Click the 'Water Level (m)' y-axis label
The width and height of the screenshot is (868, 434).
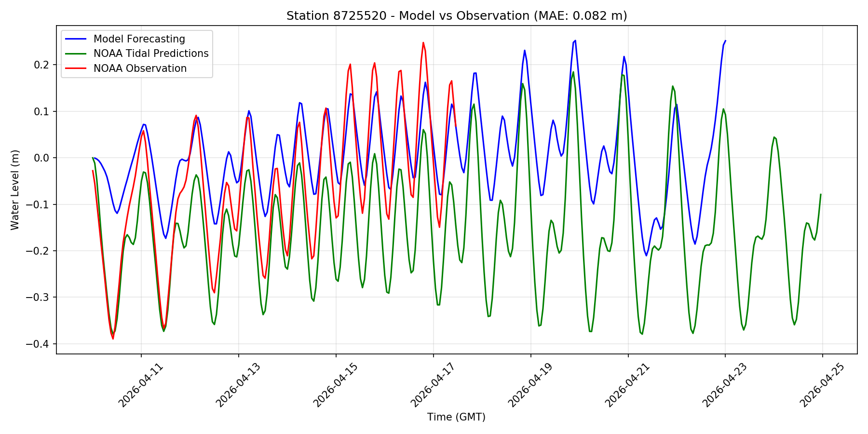15,190
